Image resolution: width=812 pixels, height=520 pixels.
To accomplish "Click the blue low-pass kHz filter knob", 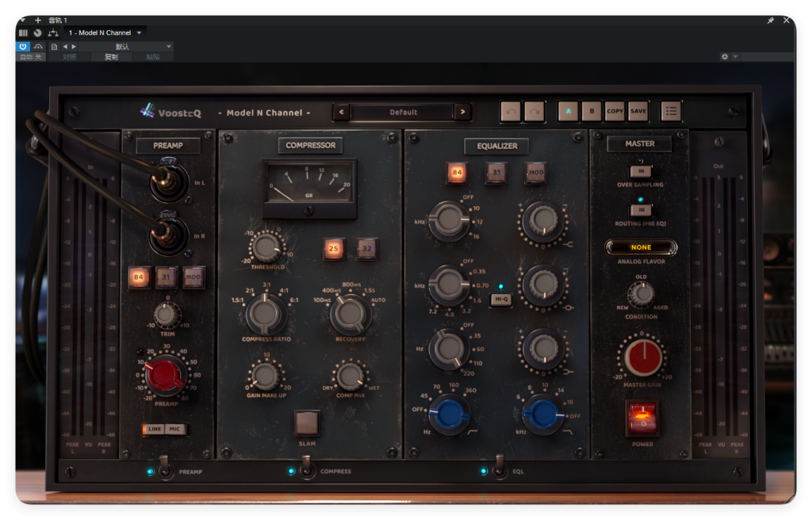I will pyautogui.click(x=542, y=415).
